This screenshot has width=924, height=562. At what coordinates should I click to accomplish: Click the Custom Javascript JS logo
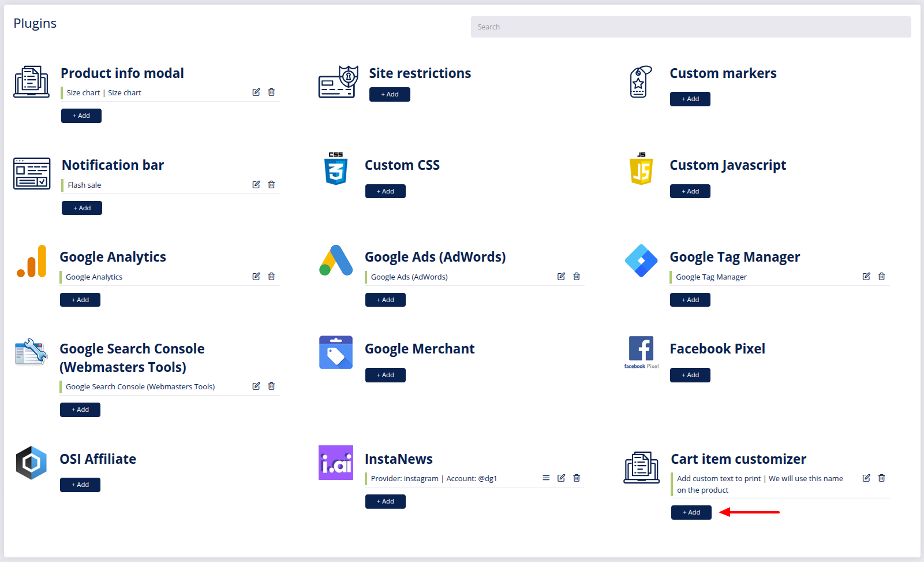(x=641, y=169)
